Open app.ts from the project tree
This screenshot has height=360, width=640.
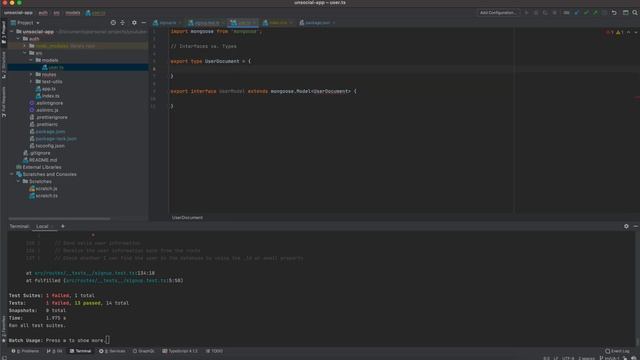click(46, 89)
